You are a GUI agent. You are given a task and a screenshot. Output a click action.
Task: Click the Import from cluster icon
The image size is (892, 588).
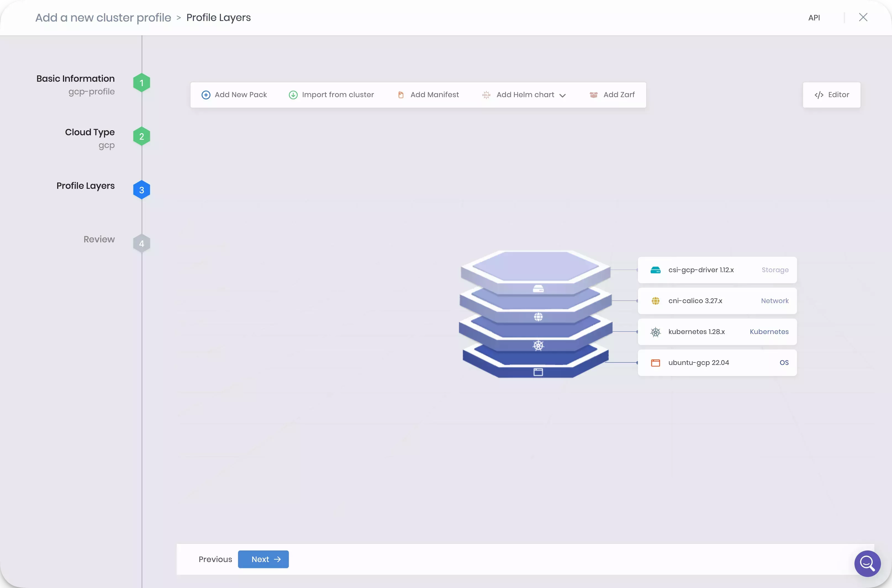coord(293,94)
